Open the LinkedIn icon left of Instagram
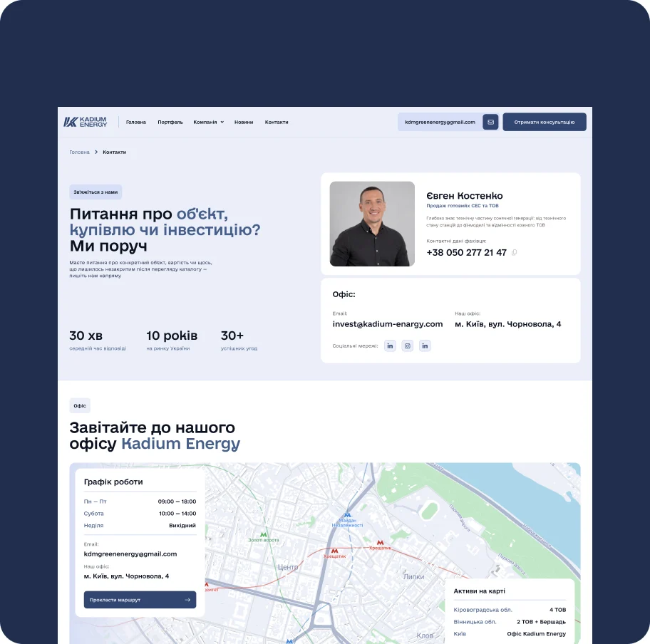The image size is (650, 644). pyautogui.click(x=390, y=346)
